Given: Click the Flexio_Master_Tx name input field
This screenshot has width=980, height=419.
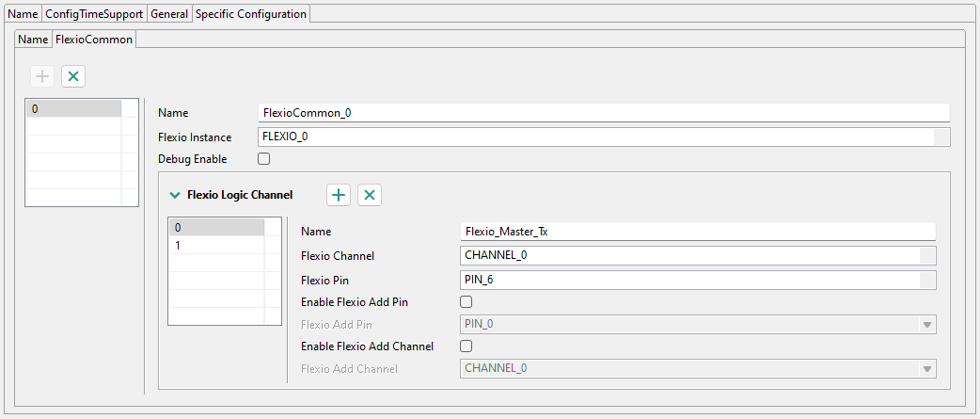Looking at the screenshot, I should click(696, 232).
